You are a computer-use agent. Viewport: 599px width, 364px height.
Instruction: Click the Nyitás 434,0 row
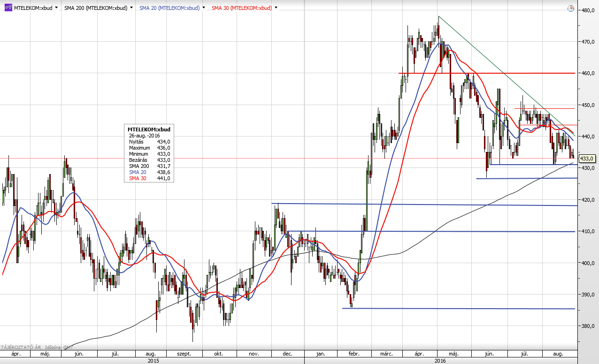[149, 142]
